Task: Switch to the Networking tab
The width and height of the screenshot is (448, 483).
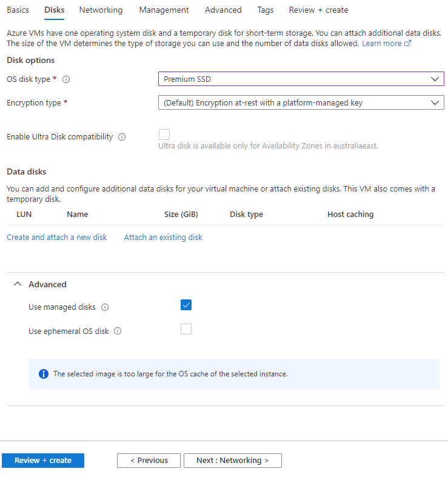Action: coord(101,10)
